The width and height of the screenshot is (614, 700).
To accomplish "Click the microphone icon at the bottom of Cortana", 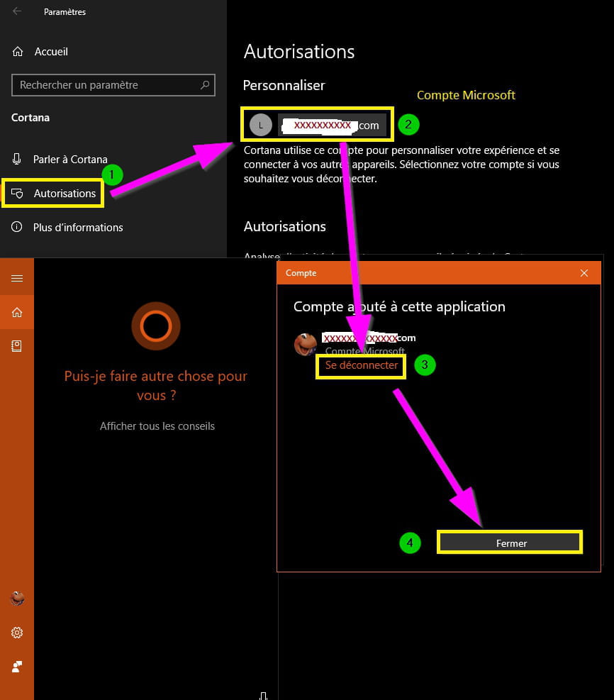I will [263, 696].
